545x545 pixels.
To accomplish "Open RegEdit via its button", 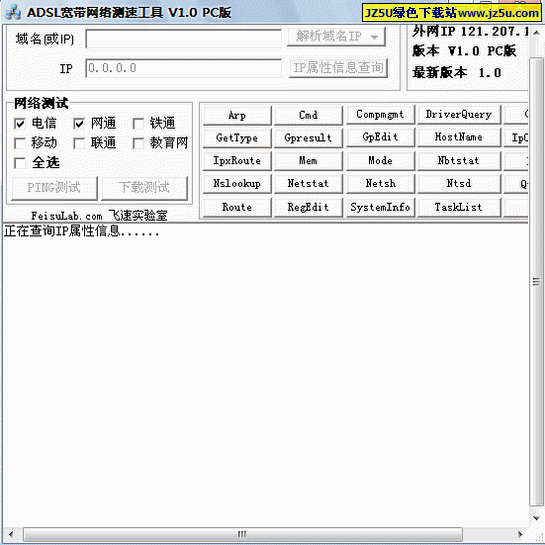I will [x=308, y=208].
